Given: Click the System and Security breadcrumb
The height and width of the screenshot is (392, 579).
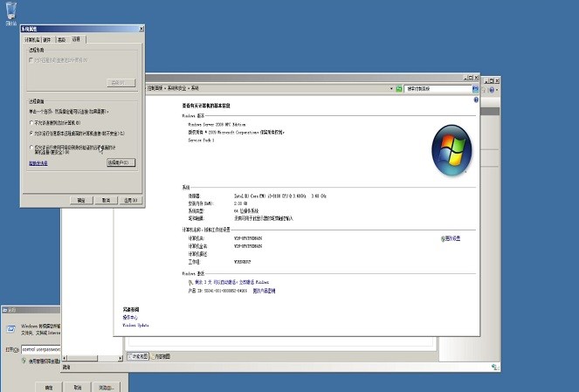Looking at the screenshot, I should [x=176, y=88].
